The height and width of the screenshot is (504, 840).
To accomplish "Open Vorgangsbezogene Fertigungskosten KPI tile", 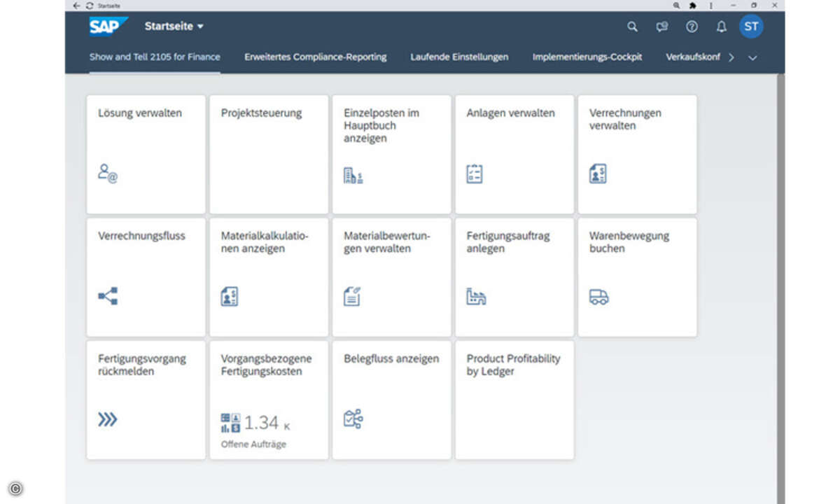I will click(x=269, y=400).
